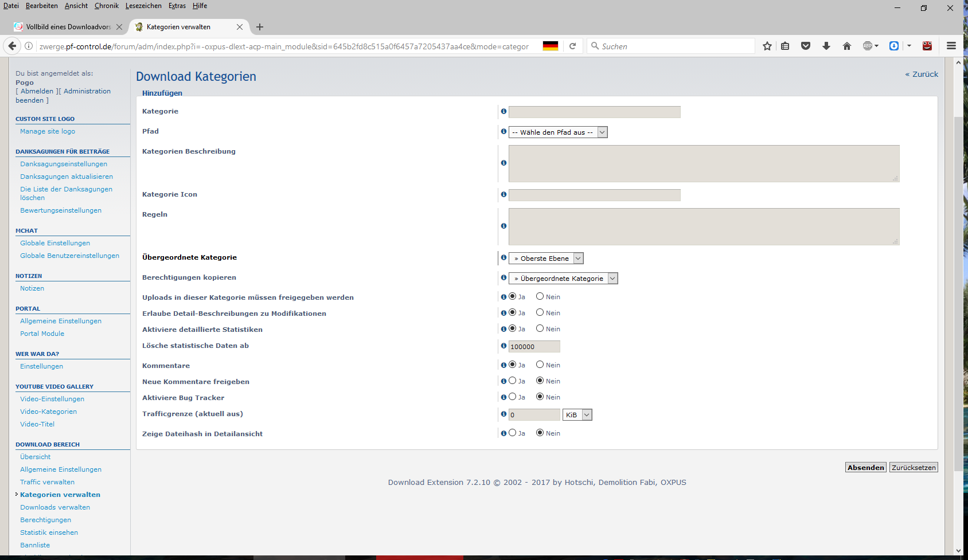Click the page reload icon

(572, 46)
